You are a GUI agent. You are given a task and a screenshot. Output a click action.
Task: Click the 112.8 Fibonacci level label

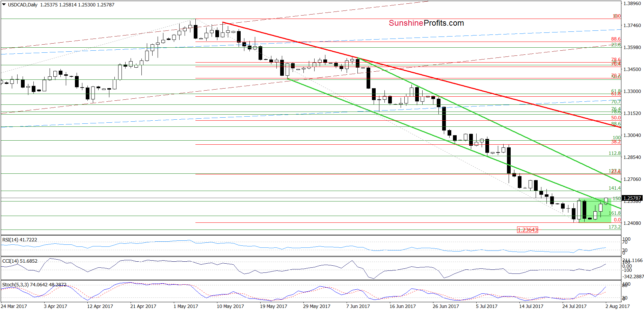point(615,153)
